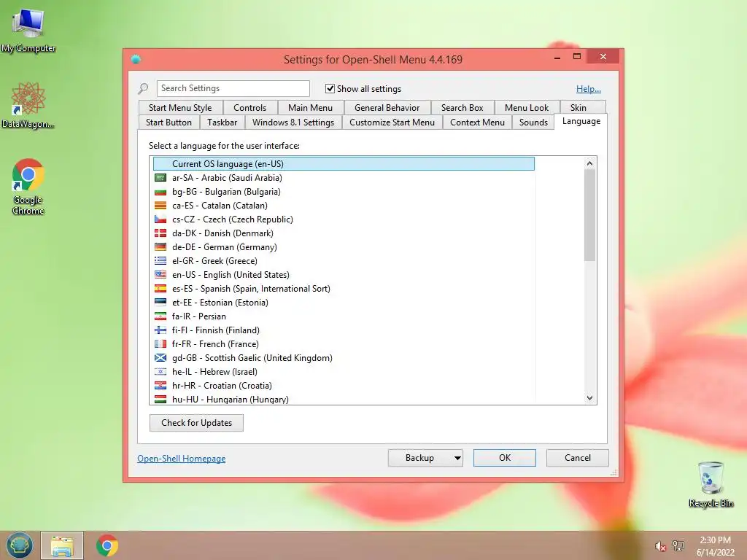This screenshot has width=747, height=560.
Task: Click the Open-Shell shell icon in title bar
Action: (136, 59)
